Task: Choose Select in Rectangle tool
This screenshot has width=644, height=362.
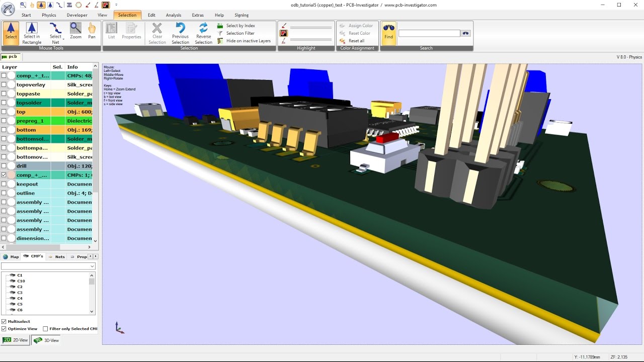Action: (32, 33)
